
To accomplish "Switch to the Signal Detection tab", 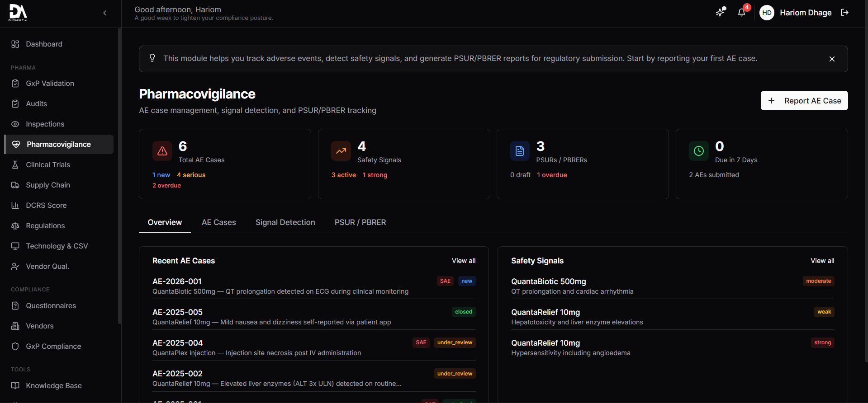I will coord(285,222).
